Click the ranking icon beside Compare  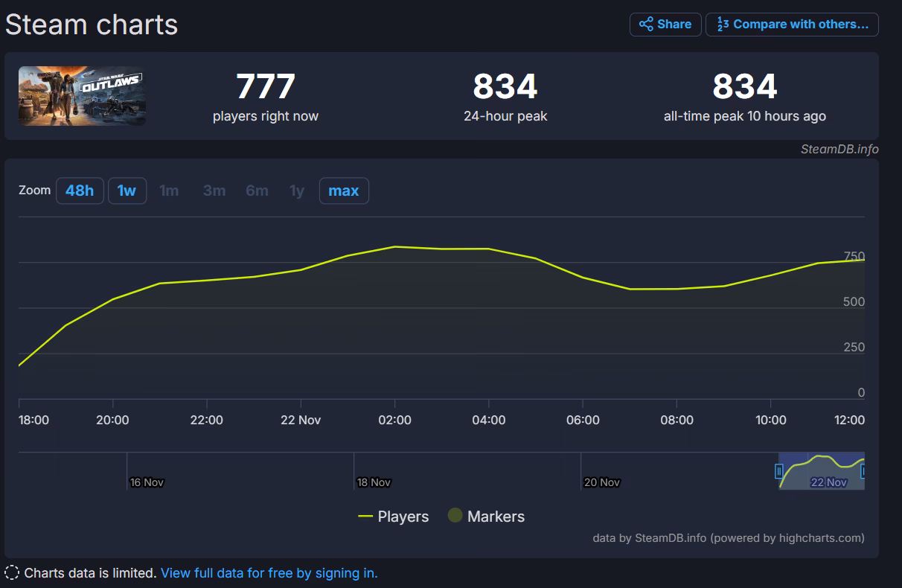point(723,25)
